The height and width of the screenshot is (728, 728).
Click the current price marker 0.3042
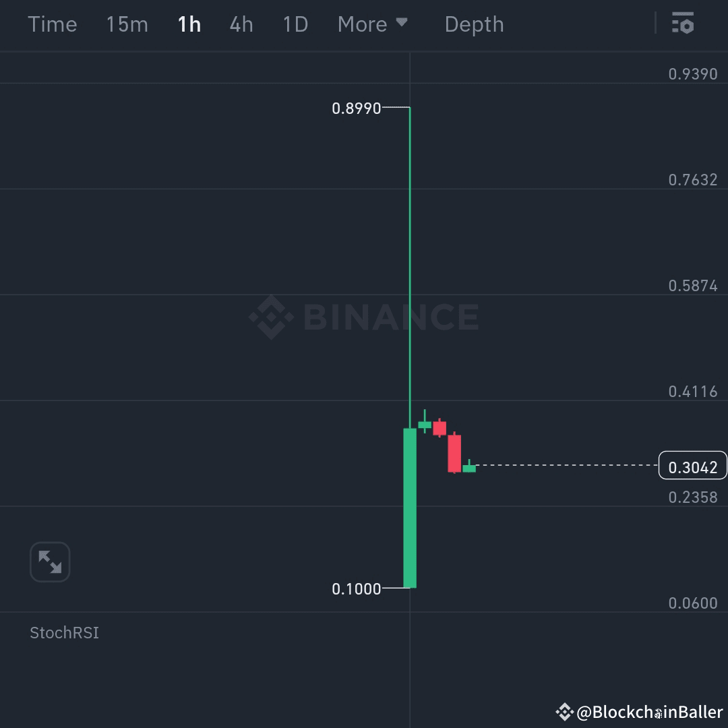pyautogui.click(x=692, y=465)
